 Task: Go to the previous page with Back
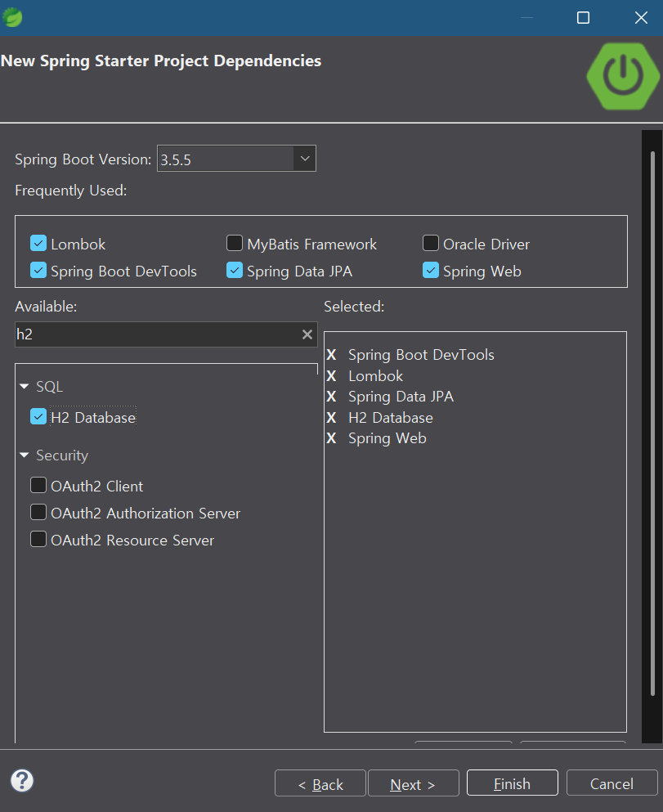tap(320, 783)
